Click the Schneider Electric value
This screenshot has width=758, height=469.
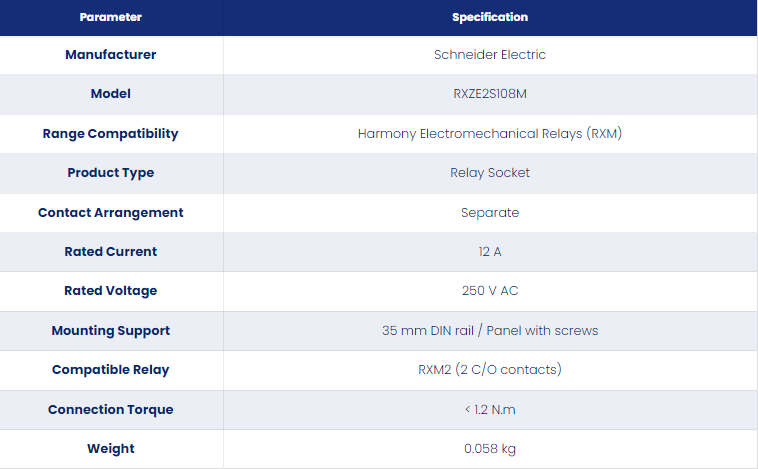(490, 55)
